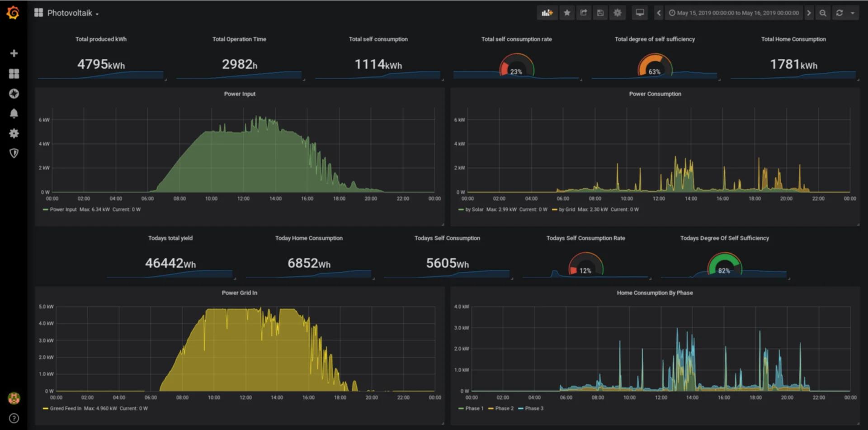
Task: Click the dashboard grid icon beside Photovoltaik
Action: (x=38, y=13)
